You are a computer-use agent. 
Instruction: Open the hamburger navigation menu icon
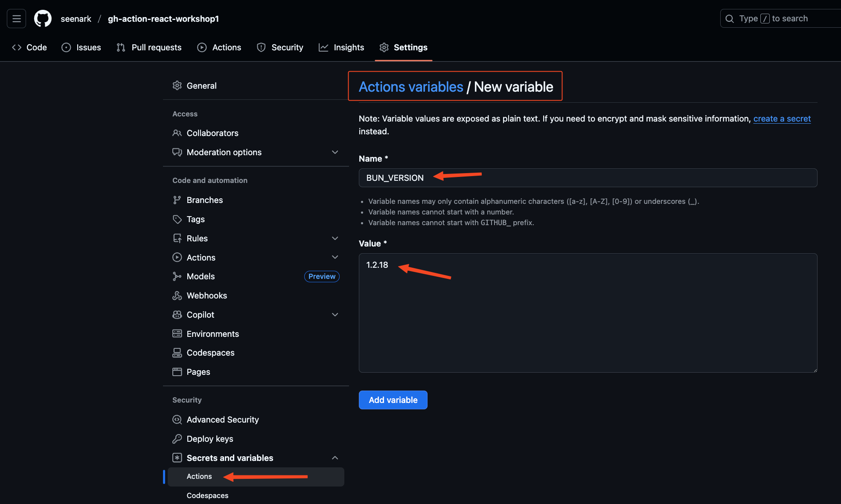pyautogui.click(x=17, y=19)
